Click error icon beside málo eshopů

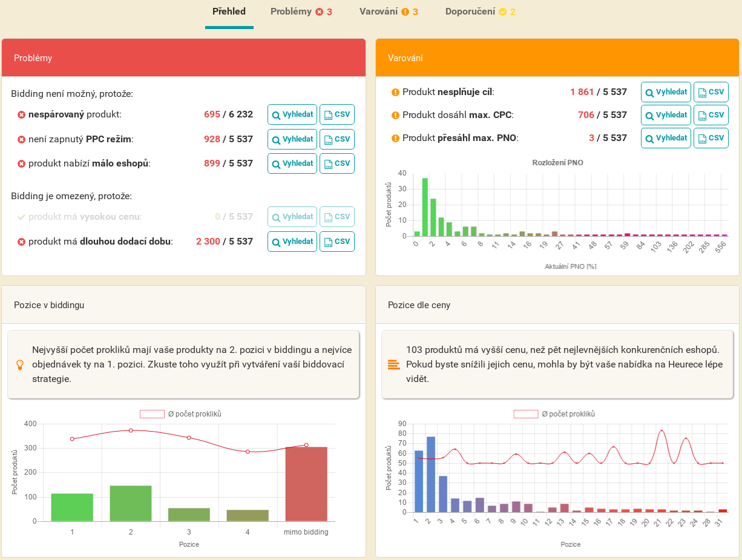[21, 164]
